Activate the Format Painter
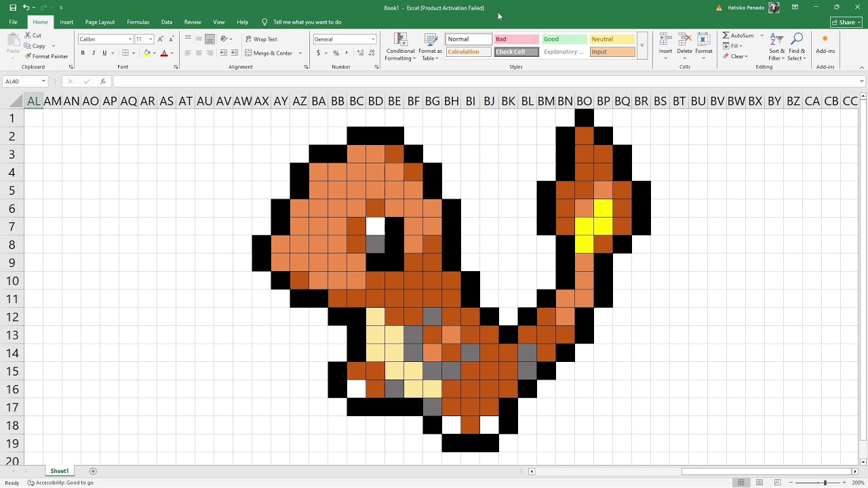Screen dimensions: 868x488 [x=46, y=56]
